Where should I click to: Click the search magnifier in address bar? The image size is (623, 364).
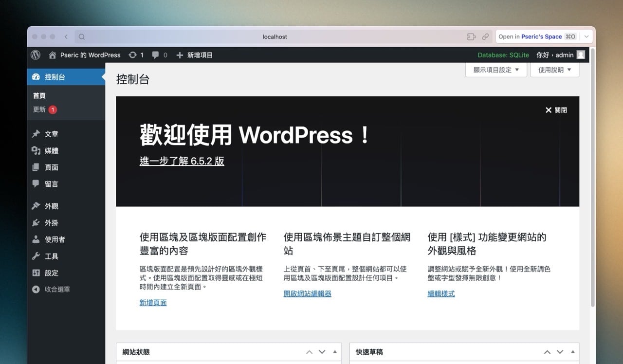click(x=82, y=36)
